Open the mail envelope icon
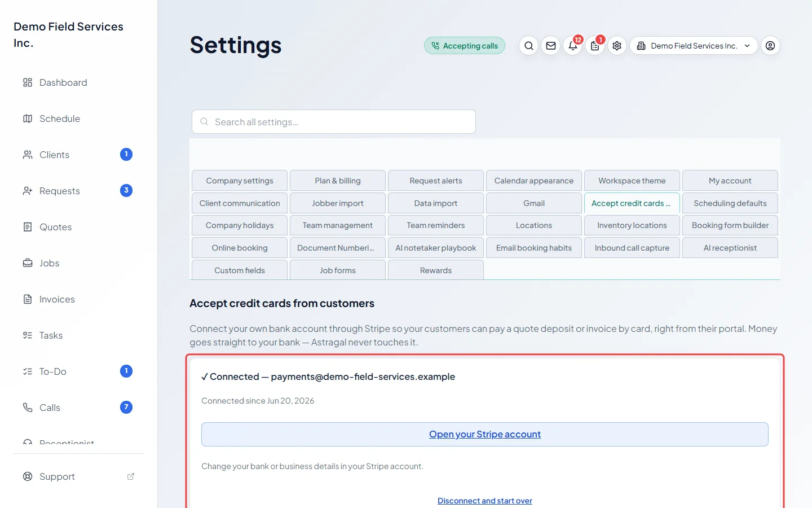Image resolution: width=812 pixels, height=508 pixels. click(x=551, y=46)
